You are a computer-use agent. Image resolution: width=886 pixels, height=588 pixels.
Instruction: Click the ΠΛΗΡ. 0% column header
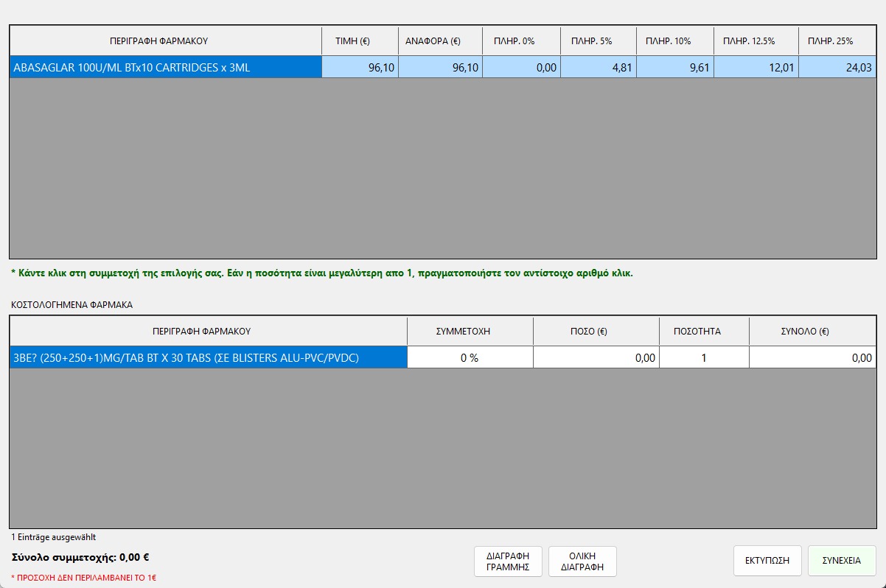pos(522,41)
